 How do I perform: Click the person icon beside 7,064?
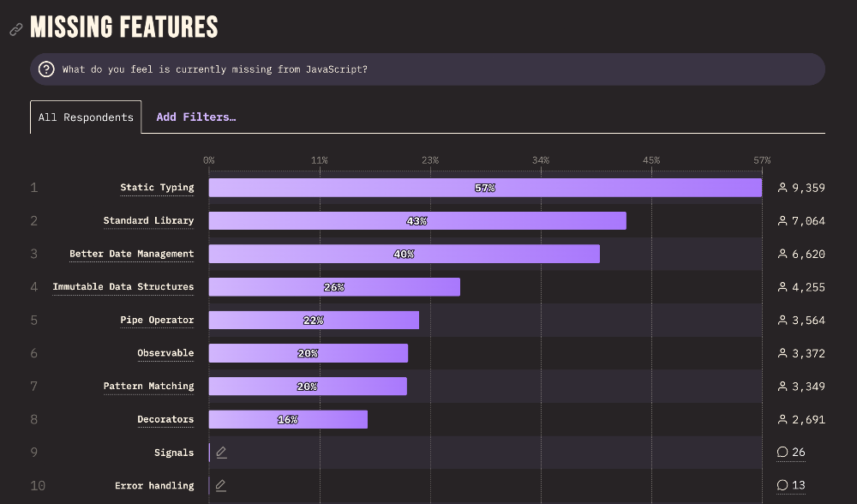click(782, 221)
